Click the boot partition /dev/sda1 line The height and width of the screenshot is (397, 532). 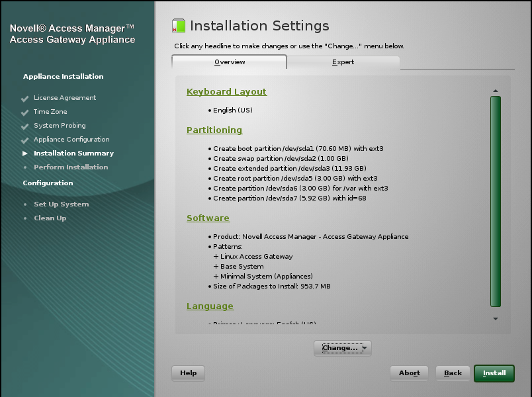[x=298, y=149]
